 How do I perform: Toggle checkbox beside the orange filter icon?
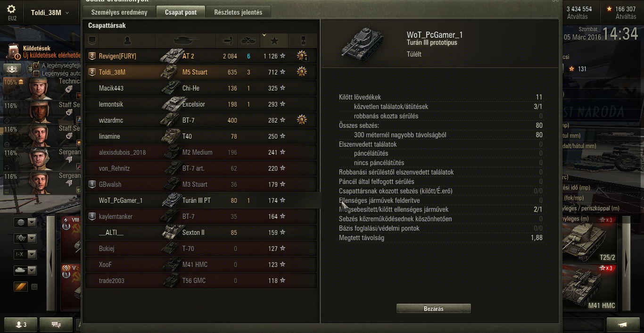point(34,286)
